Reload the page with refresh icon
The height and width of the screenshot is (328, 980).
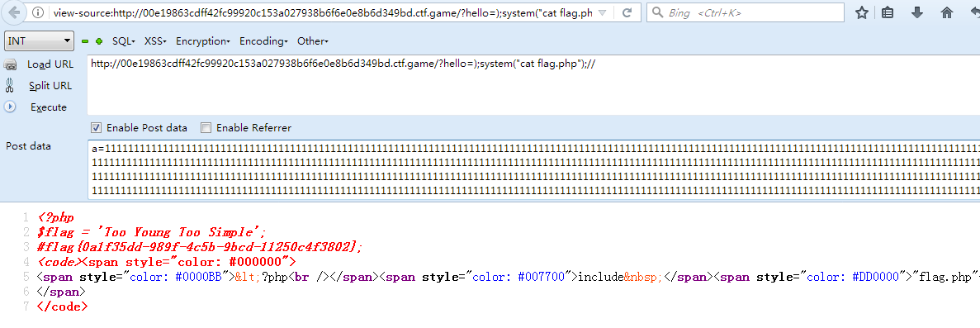point(627,12)
